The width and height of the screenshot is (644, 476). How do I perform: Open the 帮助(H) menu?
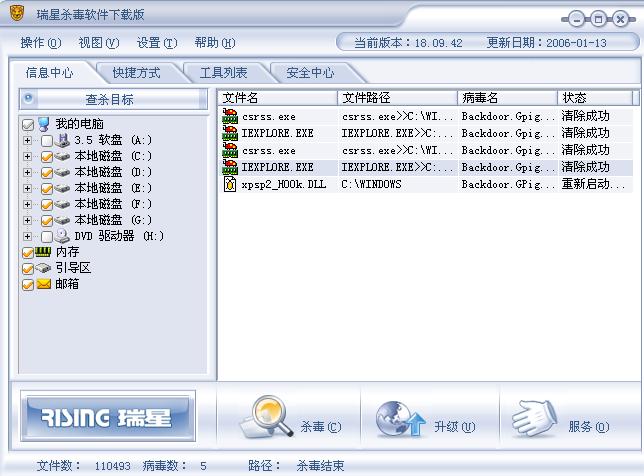215,43
